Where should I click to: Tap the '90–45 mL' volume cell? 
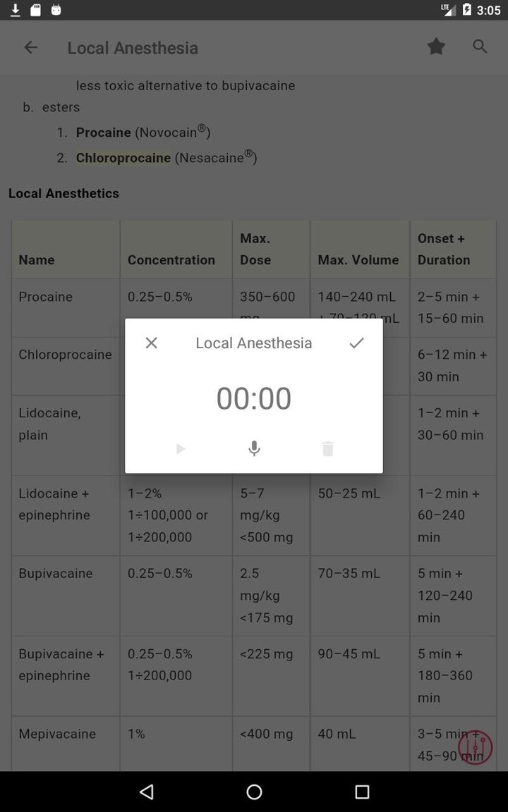click(360, 676)
